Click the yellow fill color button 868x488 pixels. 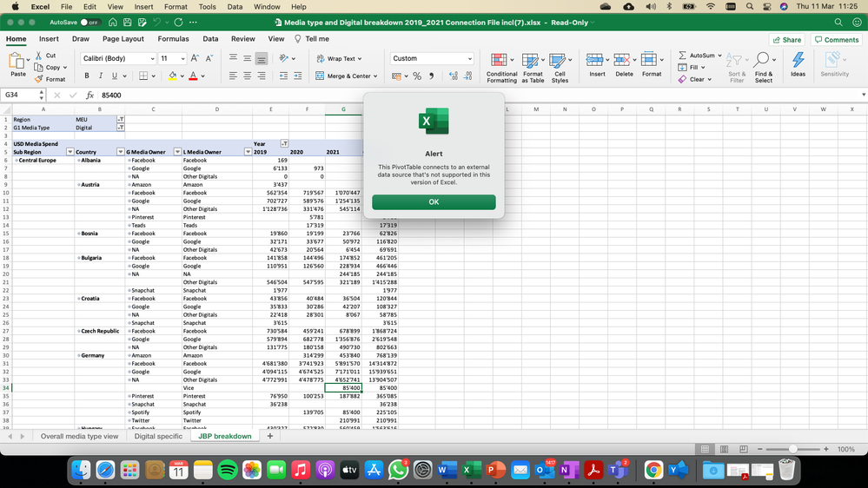tap(172, 76)
